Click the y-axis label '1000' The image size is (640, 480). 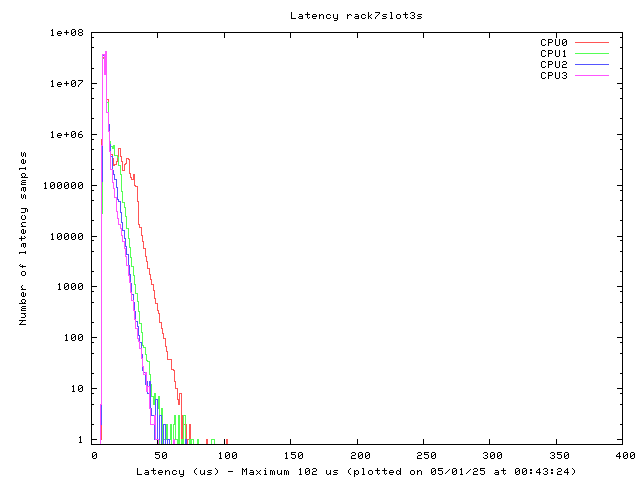70,287
